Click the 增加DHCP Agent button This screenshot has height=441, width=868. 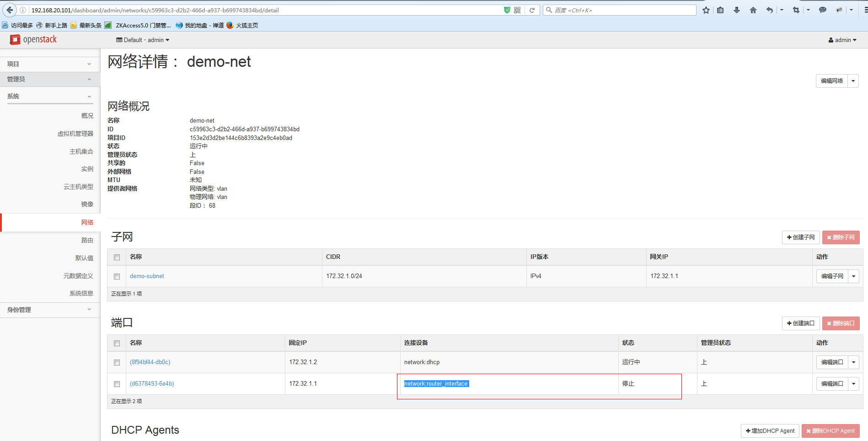770,431
